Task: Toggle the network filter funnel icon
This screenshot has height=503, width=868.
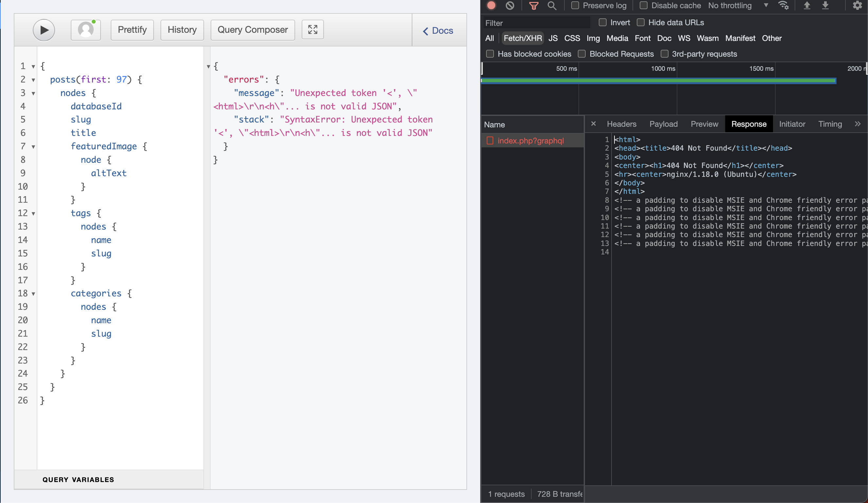Action: tap(534, 6)
